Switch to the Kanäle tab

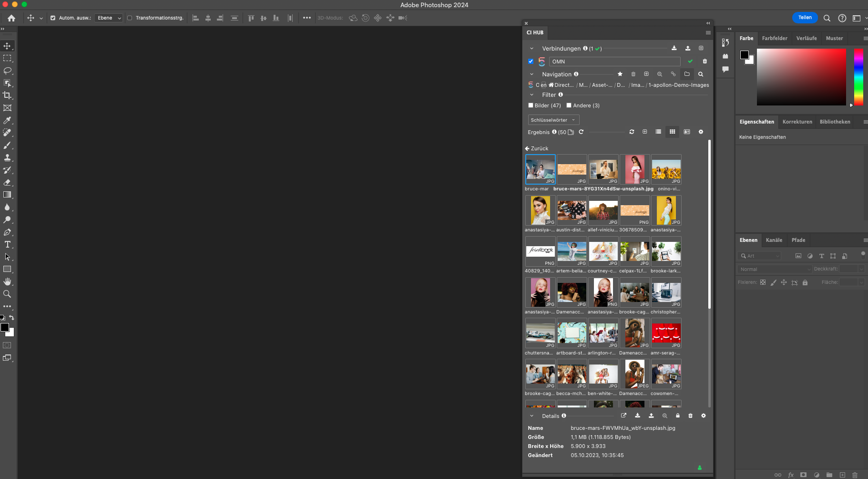pyautogui.click(x=773, y=240)
